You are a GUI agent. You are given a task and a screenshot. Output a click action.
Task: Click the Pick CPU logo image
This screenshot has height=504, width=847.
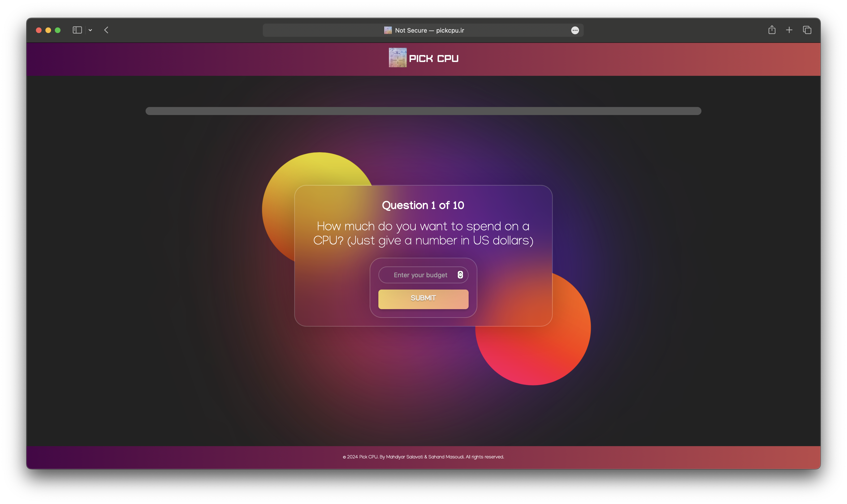[398, 58]
